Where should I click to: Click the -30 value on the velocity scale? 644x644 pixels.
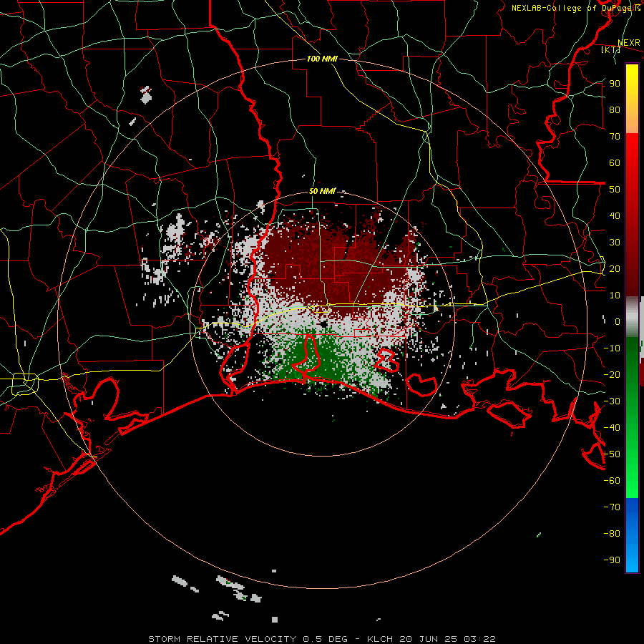click(x=612, y=401)
